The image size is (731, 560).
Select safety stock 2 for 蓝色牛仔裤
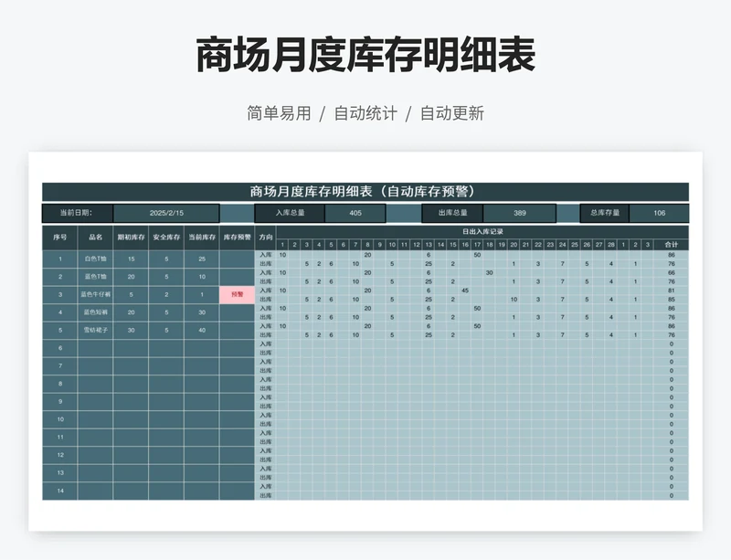click(x=166, y=295)
